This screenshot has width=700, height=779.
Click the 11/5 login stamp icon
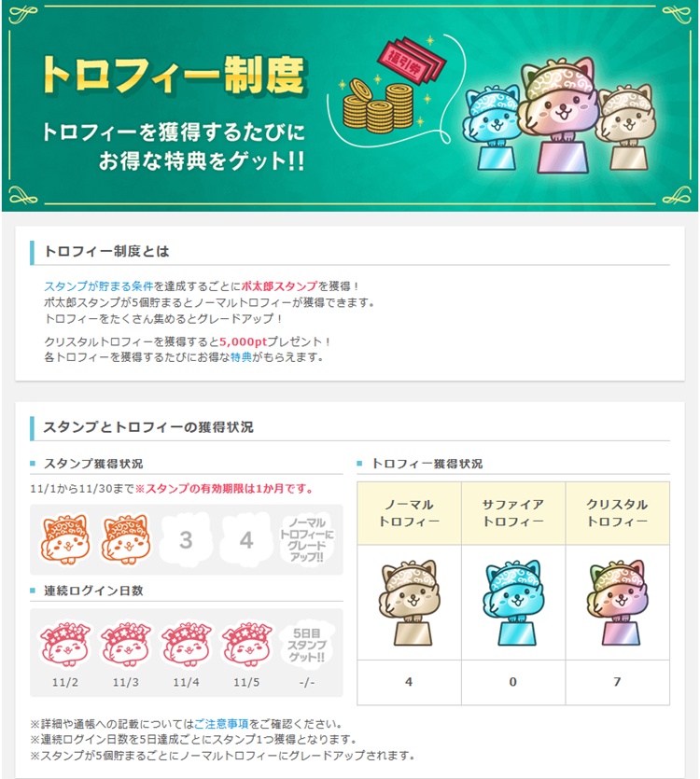tap(246, 645)
